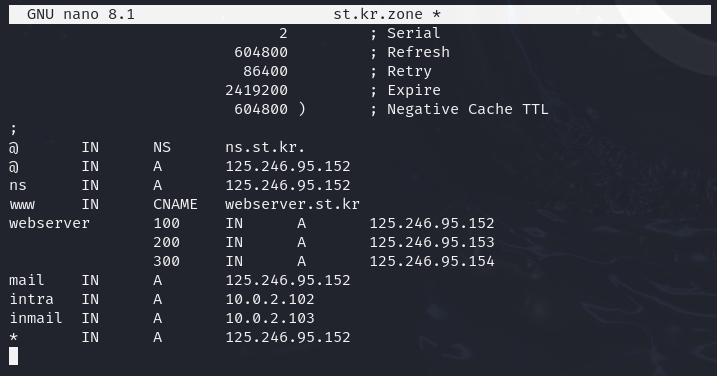This screenshot has width=717, height=376.
Task: Click the block cursor on last line
Action: tap(14, 356)
